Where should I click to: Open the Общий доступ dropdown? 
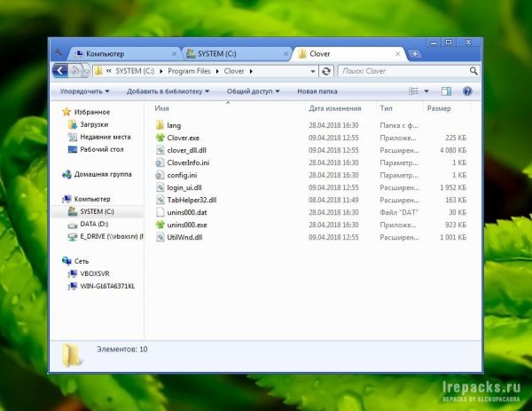coord(253,91)
